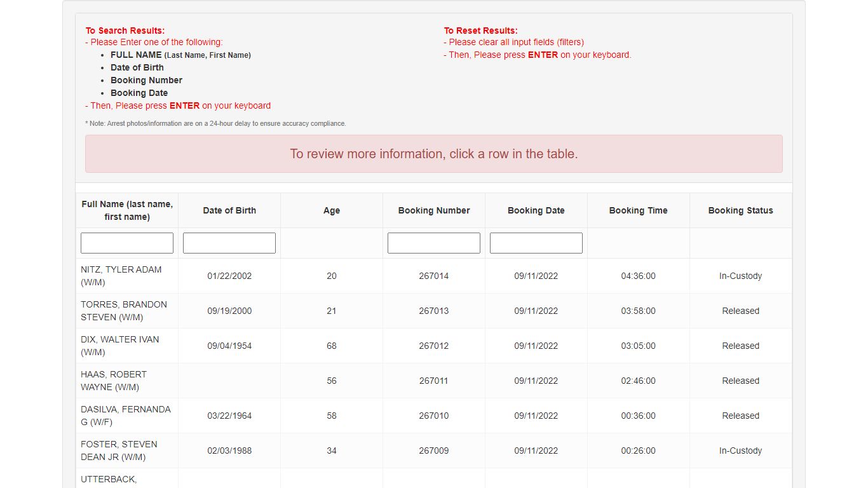The height and width of the screenshot is (488, 868).
Task: Click booking time 00:36:00
Action: click(639, 416)
